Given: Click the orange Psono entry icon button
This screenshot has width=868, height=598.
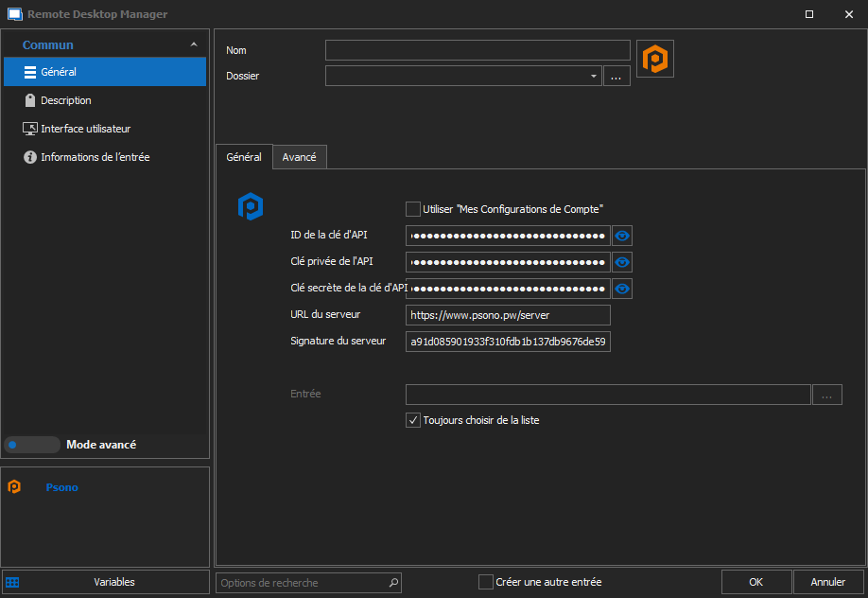Looking at the screenshot, I should tap(655, 59).
